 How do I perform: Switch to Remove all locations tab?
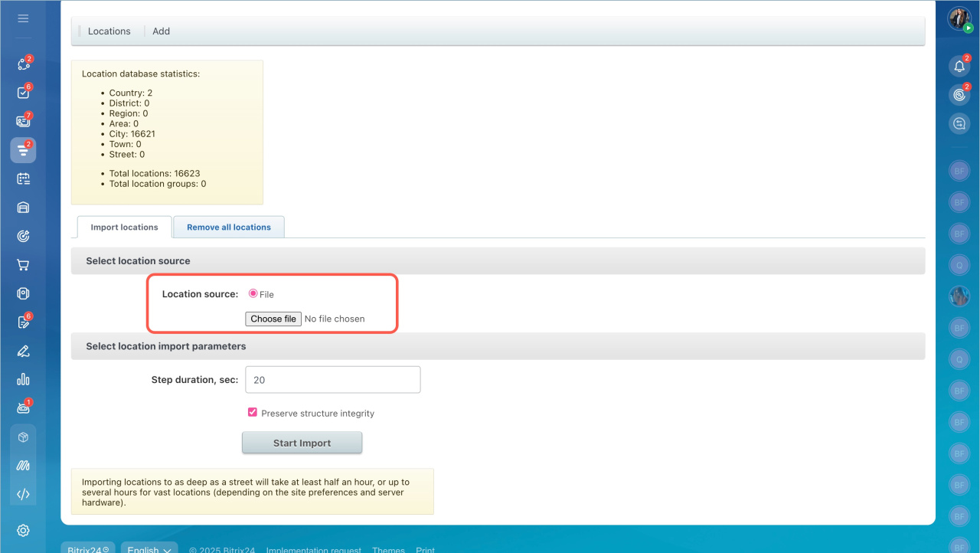coord(229,227)
